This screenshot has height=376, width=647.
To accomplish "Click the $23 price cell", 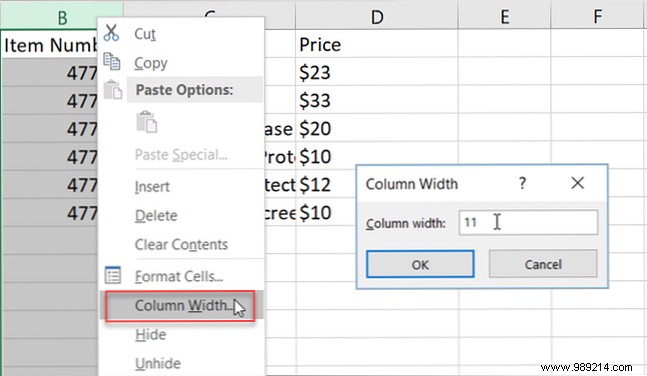I will coord(376,72).
